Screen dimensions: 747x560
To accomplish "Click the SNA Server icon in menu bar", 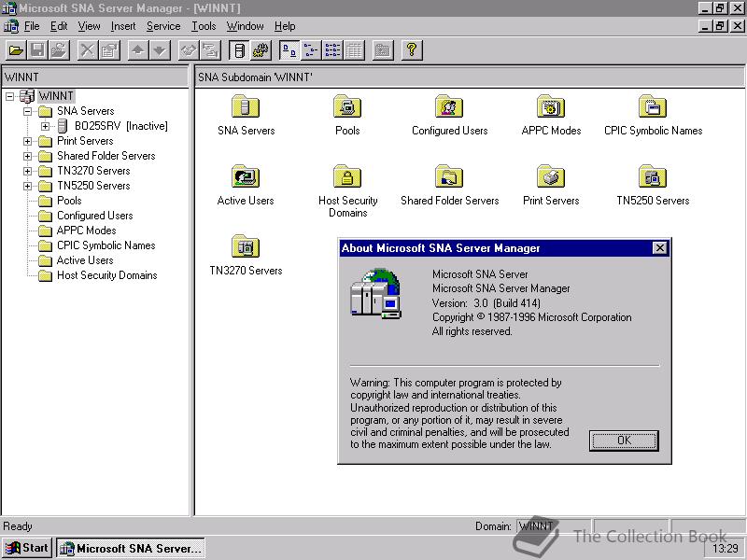I will coord(10,26).
